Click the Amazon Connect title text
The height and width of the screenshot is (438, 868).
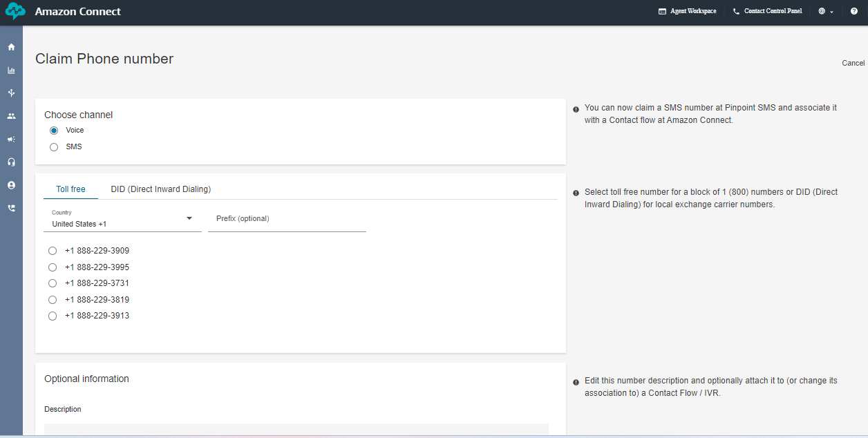(x=77, y=12)
